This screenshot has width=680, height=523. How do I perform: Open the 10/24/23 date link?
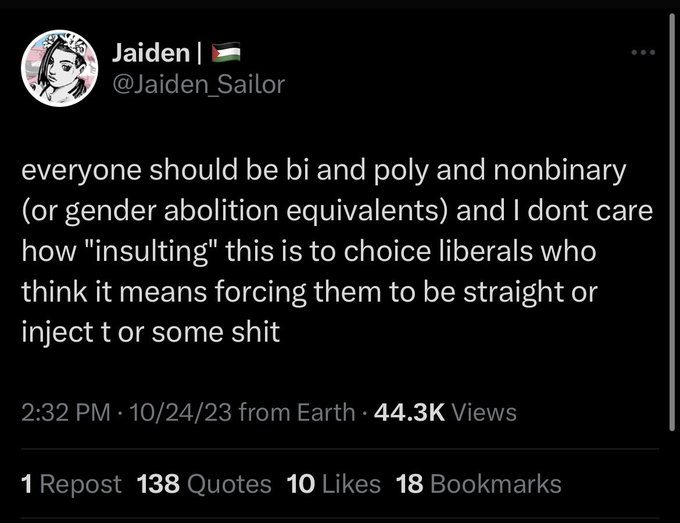tap(180, 412)
